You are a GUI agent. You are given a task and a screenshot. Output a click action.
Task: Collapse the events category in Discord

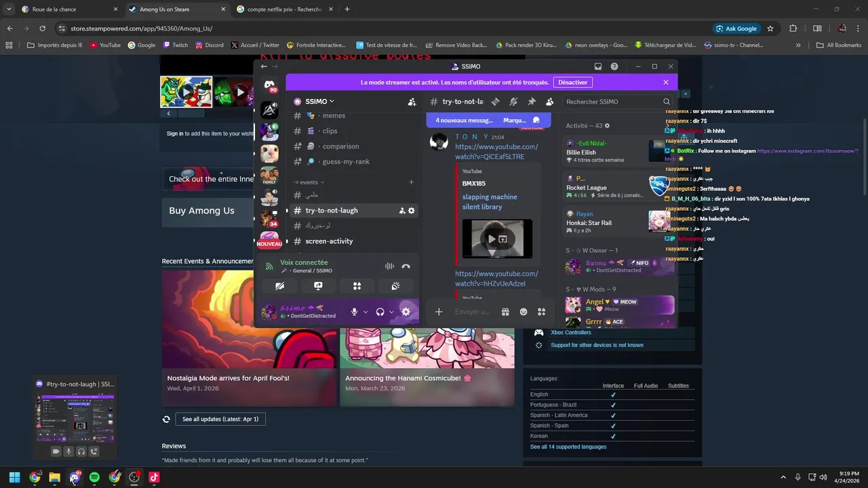(x=309, y=182)
